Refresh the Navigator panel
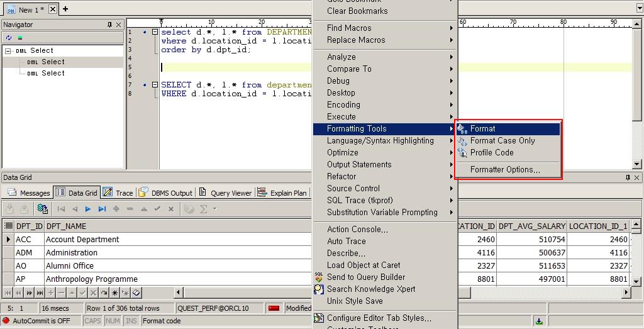This screenshot has width=644, height=329. (x=9, y=38)
